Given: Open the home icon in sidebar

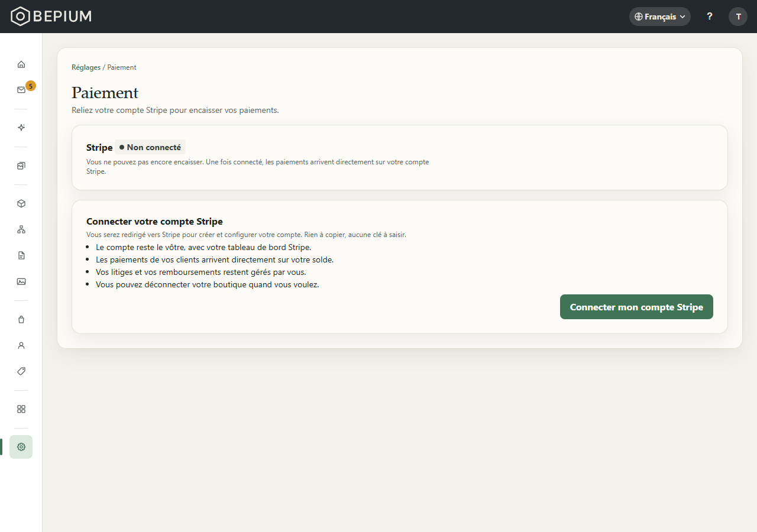Looking at the screenshot, I should (x=21, y=64).
